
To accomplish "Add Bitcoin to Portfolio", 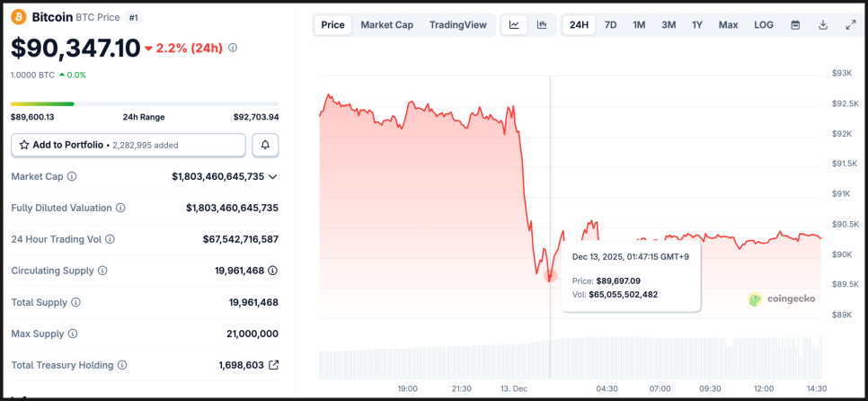I will pyautogui.click(x=128, y=145).
